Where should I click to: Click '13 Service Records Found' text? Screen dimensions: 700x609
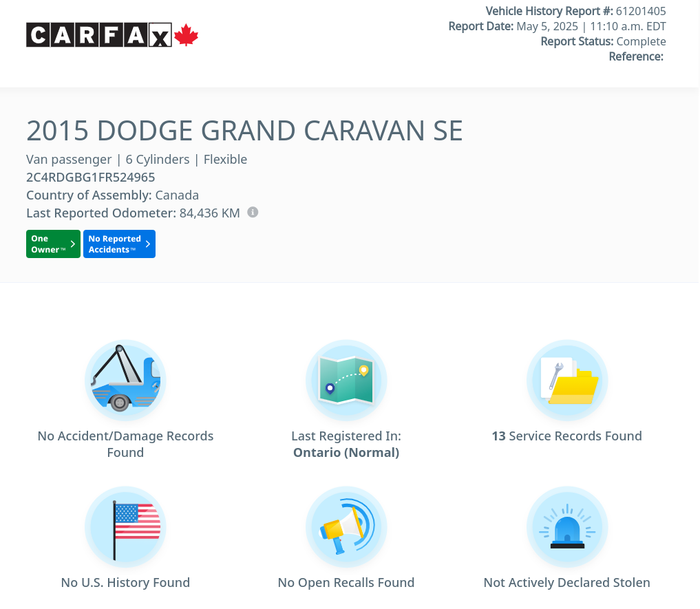pyautogui.click(x=567, y=436)
